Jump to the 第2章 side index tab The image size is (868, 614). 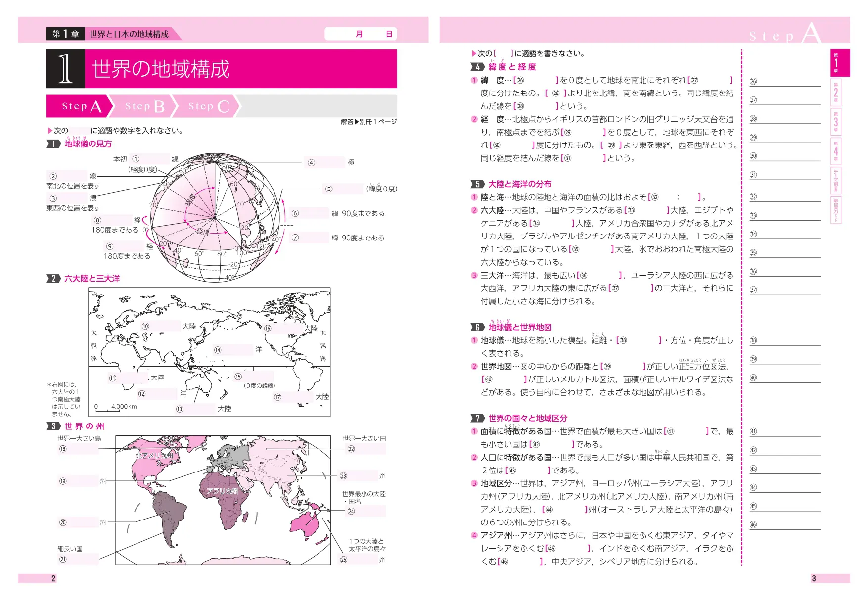pos(836,93)
